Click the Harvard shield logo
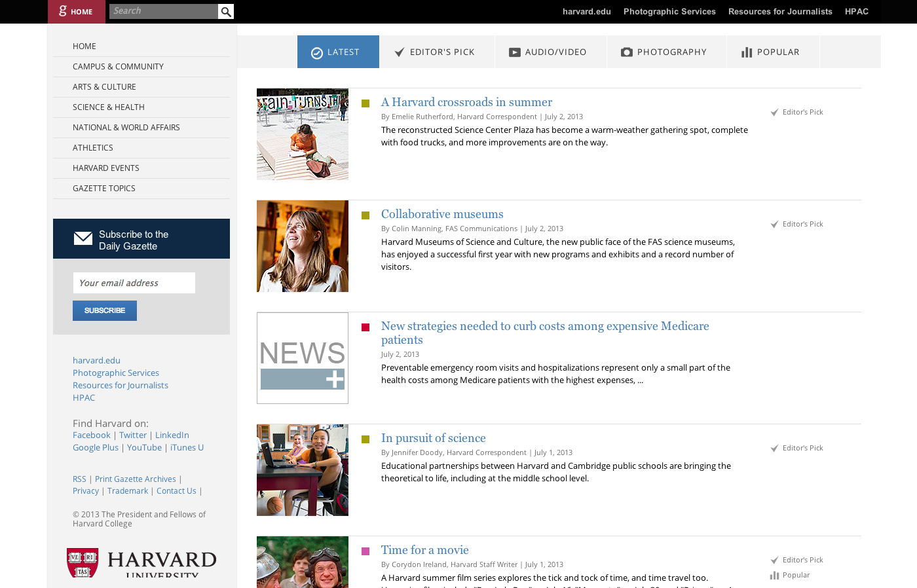Screen dimensions: 917x588 coord(83,562)
